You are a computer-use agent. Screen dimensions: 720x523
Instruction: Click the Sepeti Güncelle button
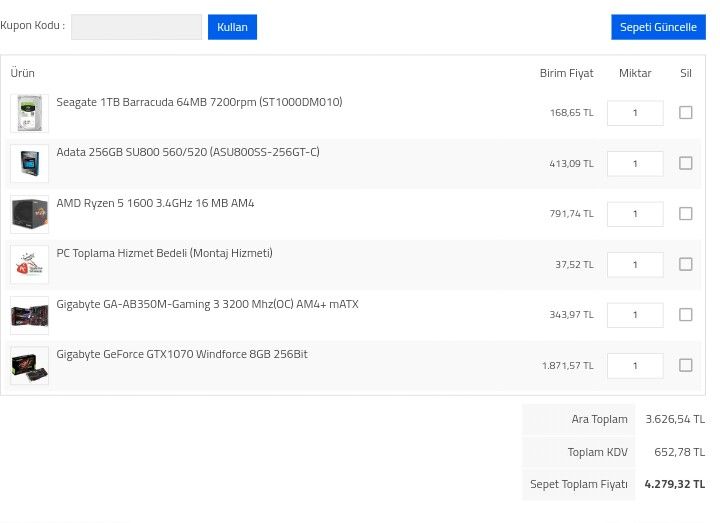point(658,27)
